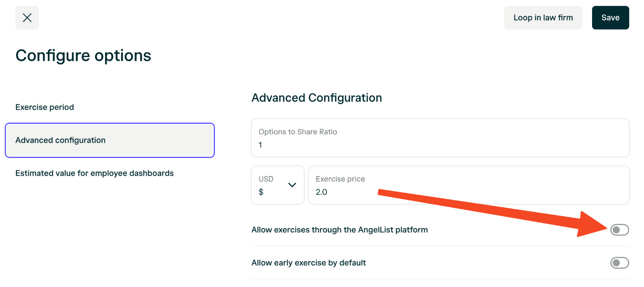
Task: Enable exercises through the AngelList platform toggle
Action: pyautogui.click(x=619, y=230)
